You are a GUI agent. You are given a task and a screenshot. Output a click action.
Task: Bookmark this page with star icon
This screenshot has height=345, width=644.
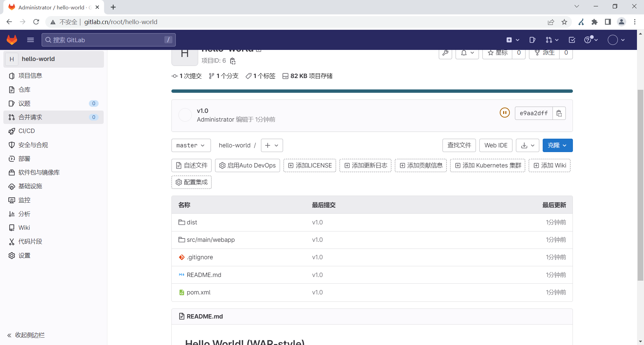click(x=565, y=22)
